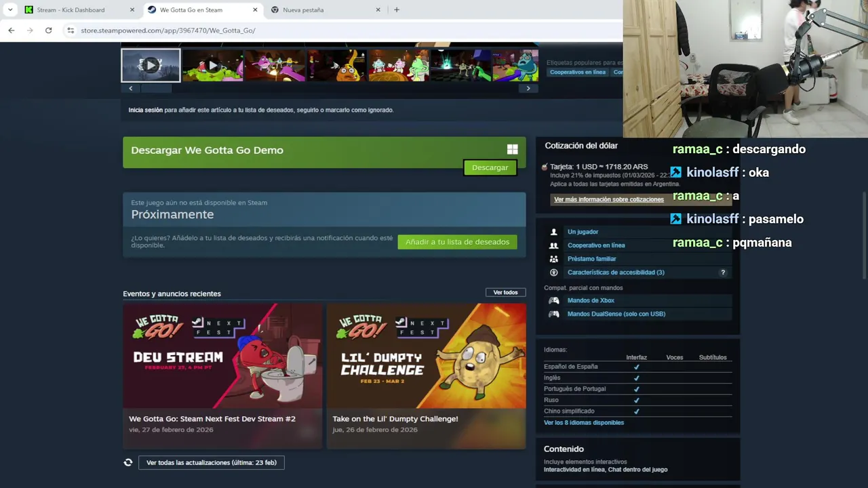Click the URL address bar field

(339, 30)
